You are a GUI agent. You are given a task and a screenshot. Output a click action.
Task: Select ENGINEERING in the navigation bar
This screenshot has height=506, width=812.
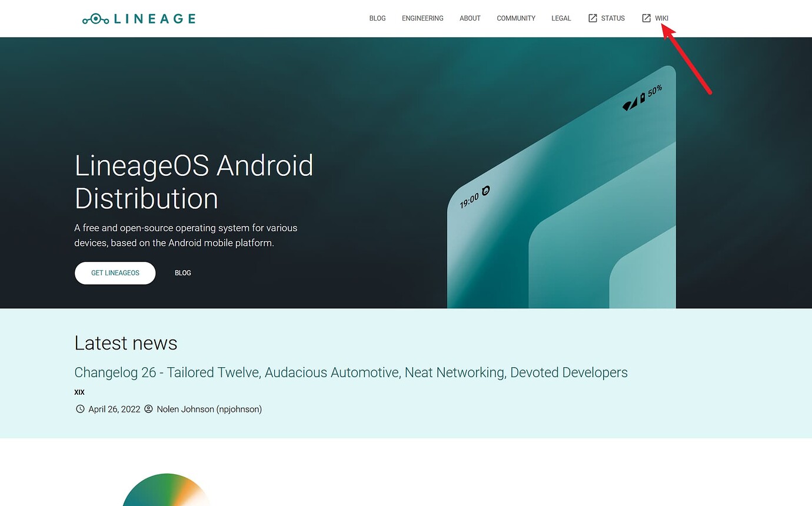[x=422, y=18]
